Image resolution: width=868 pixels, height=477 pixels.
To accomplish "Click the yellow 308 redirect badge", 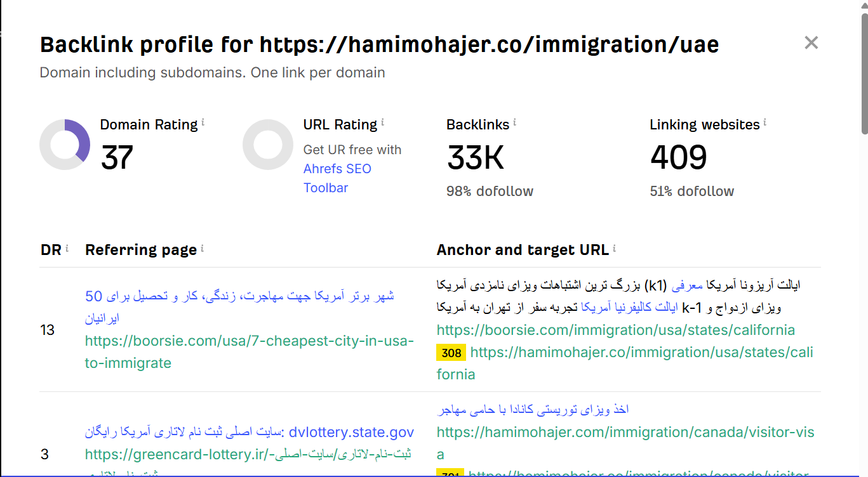I will [451, 353].
